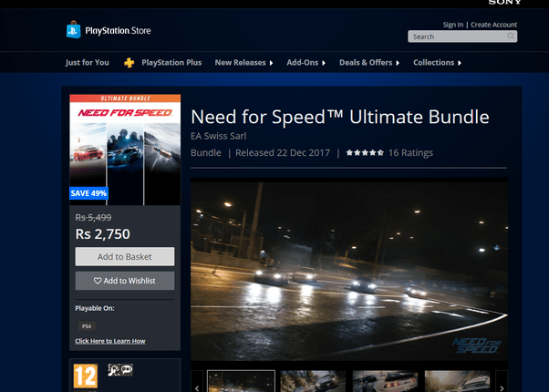
Task: Click the large night racing screenshot
Action: [x=349, y=270]
